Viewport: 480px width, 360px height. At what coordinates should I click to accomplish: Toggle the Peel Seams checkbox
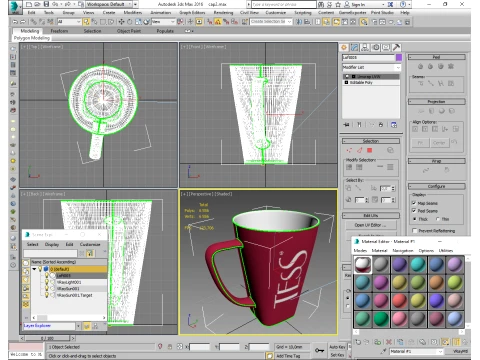(x=414, y=211)
